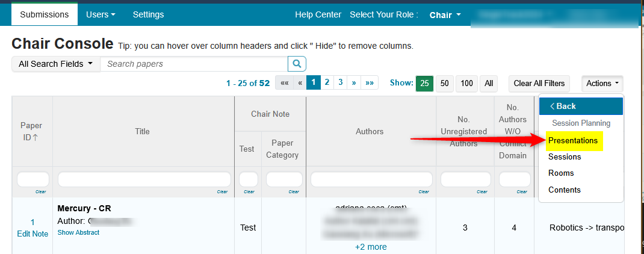Click the Search papers text field
This screenshot has width=644, height=254.
pos(194,64)
